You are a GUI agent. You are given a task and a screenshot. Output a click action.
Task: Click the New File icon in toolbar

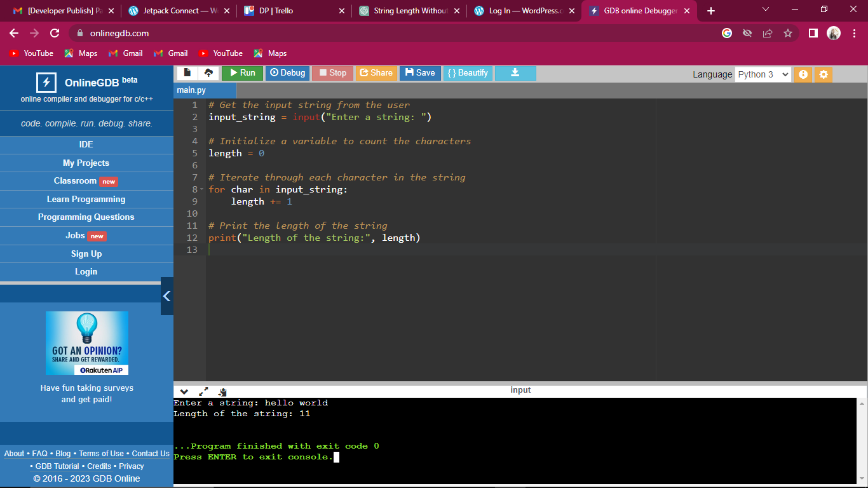tap(187, 73)
